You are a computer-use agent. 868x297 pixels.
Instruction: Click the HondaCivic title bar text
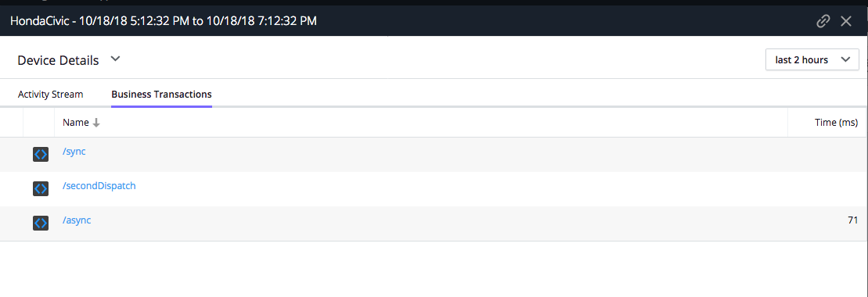coord(164,21)
